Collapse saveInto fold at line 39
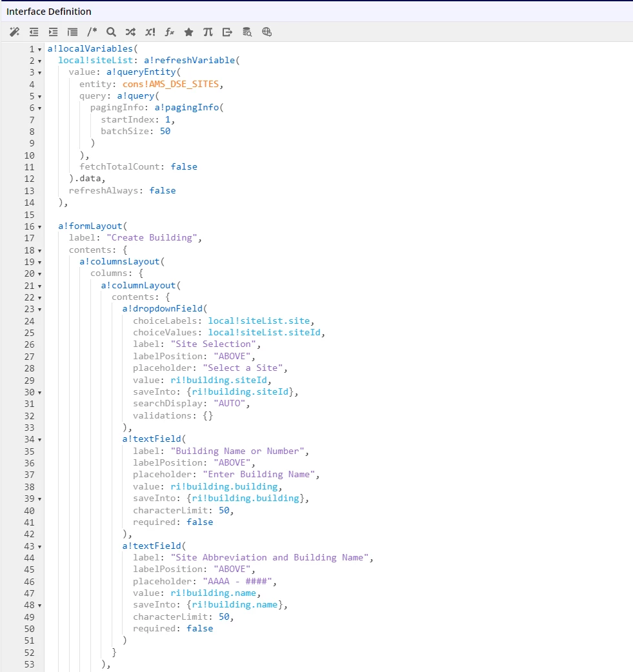This screenshot has width=633, height=672. [x=39, y=499]
